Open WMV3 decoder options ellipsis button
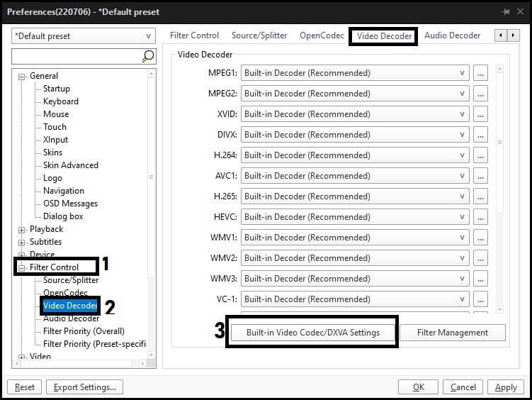This screenshot has width=532, height=400. click(480, 279)
